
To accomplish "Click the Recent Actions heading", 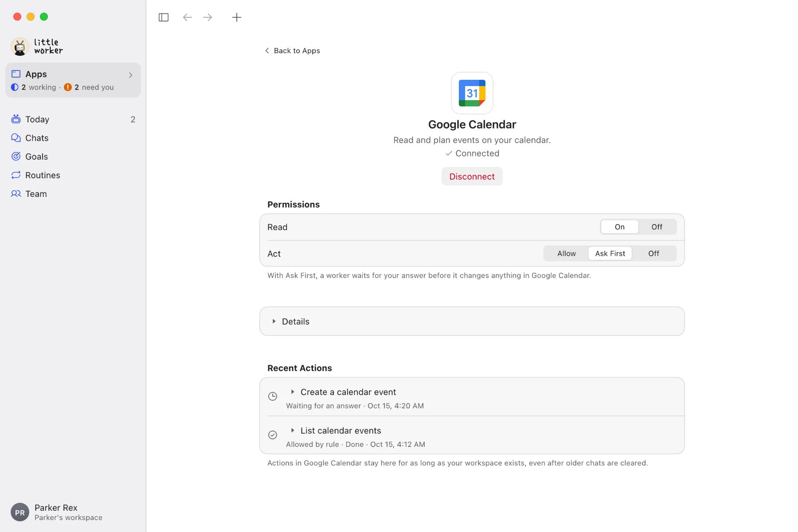I will [300, 368].
